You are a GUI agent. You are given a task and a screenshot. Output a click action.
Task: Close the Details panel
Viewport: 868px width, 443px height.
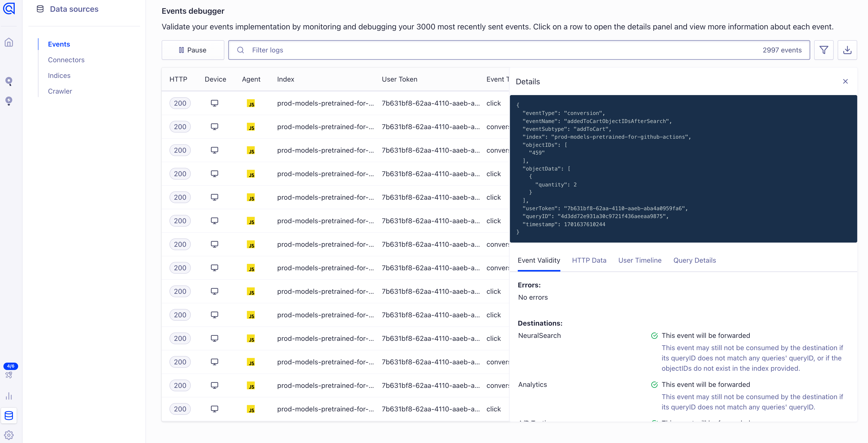[x=845, y=81]
